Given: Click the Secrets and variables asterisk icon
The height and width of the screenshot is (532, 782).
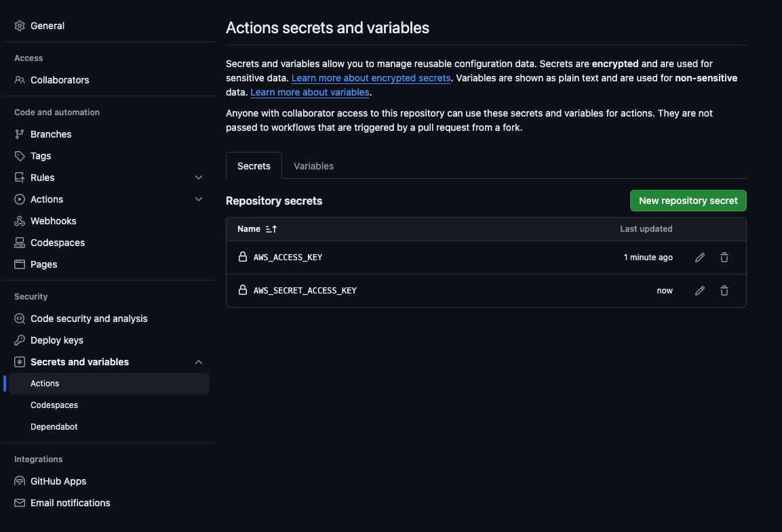Looking at the screenshot, I should pyautogui.click(x=20, y=362).
